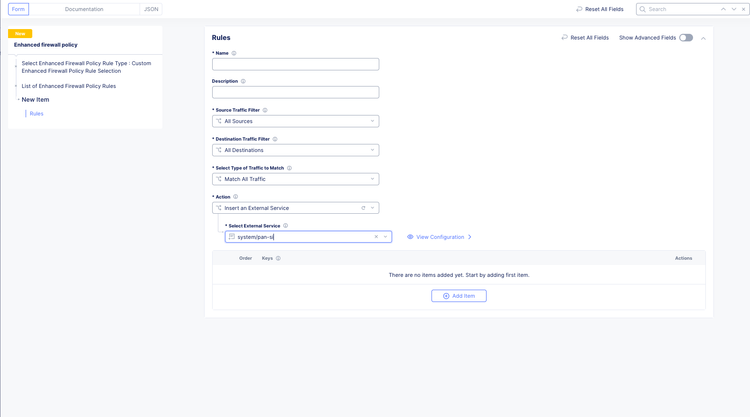Click the info icon next to Keys
The image size is (750, 417).
pyautogui.click(x=278, y=258)
